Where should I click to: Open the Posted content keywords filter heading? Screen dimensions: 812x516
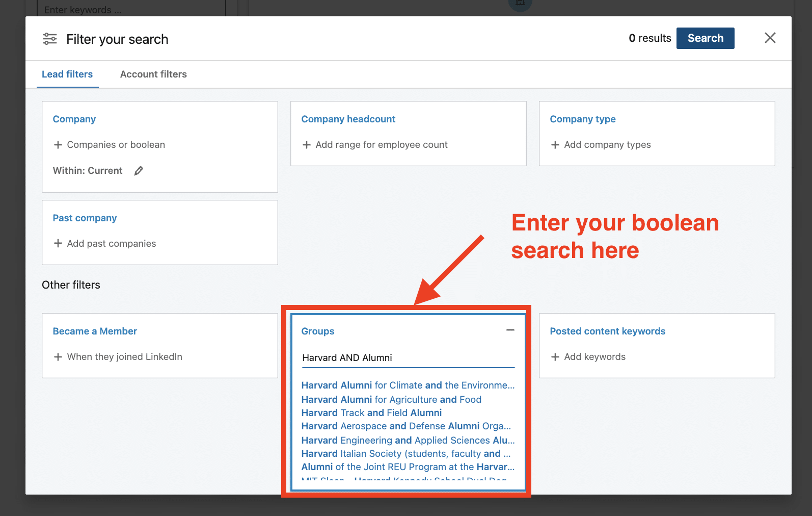[x=608, y=331]
